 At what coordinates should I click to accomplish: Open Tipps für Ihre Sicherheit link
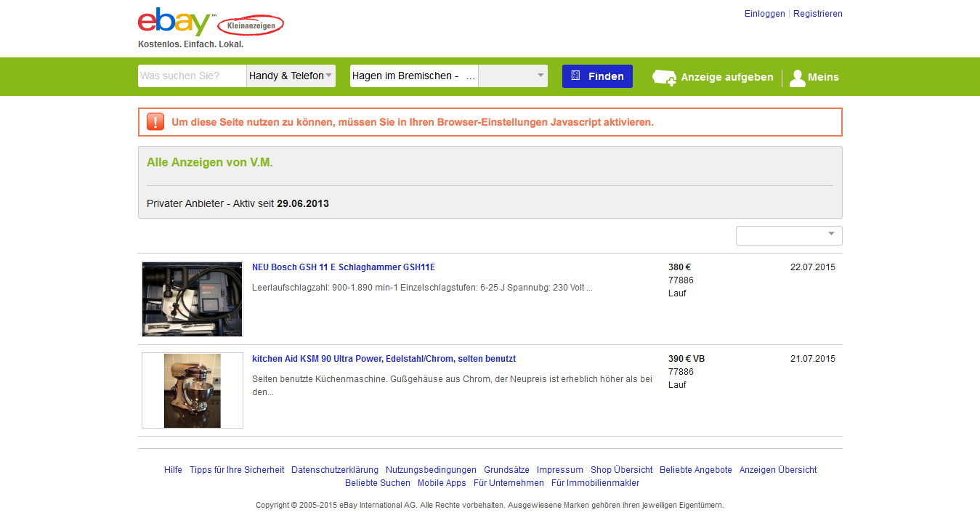[x=237, y=470]
